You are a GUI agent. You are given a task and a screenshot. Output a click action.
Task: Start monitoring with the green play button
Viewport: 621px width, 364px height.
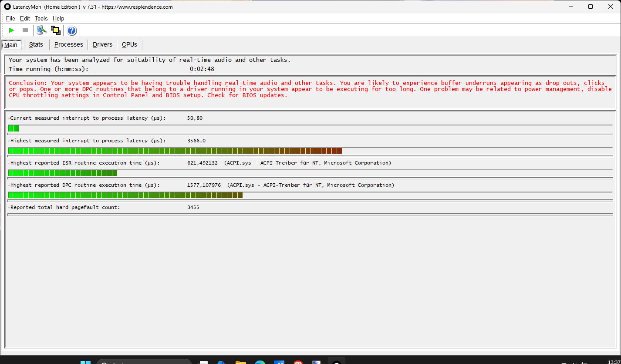[x=12, y=30]
